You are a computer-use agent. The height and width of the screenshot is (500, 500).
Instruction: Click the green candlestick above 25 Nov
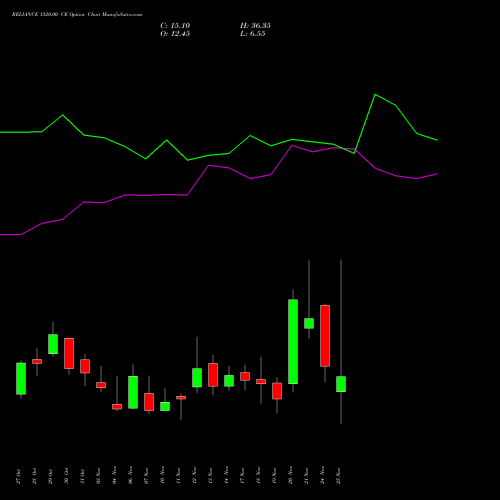click(x=341, y=384)
